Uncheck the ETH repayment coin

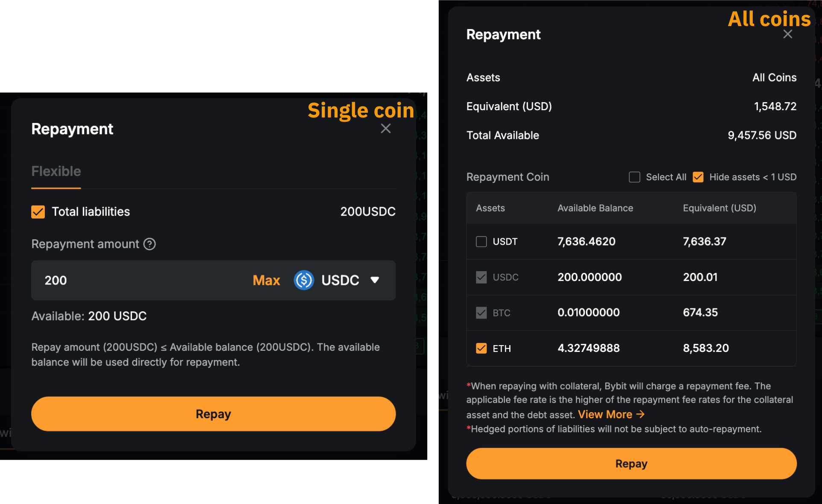point(481,349)
